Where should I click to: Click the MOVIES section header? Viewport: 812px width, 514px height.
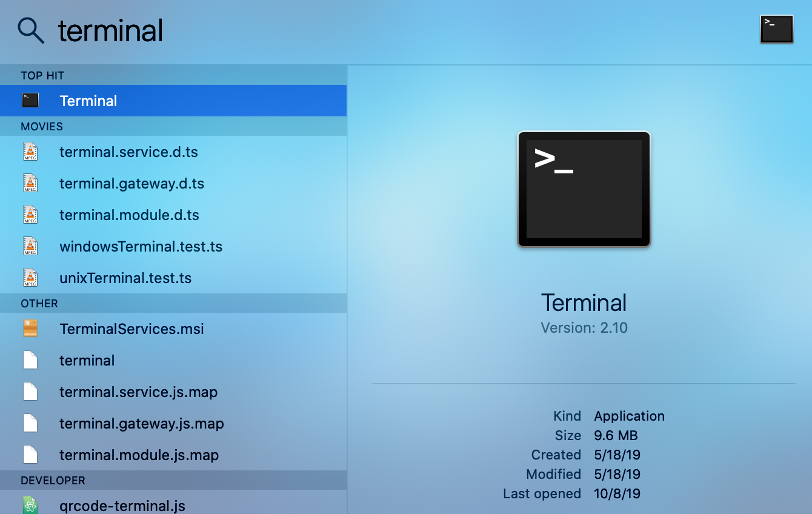point(173,126)
